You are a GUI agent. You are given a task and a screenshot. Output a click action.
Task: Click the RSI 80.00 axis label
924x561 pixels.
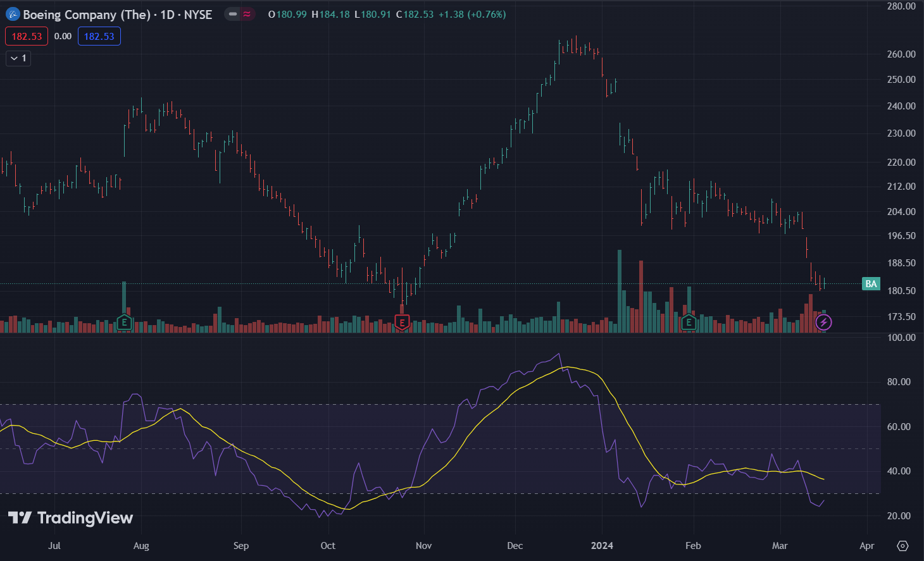pos(899,382)
